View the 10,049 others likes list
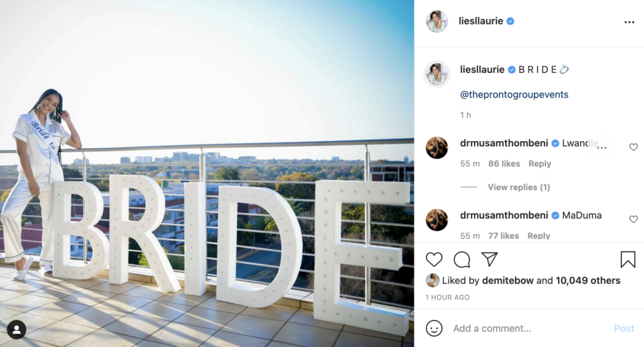This screenshot has width=644, height=347. [x=588, y=280]
